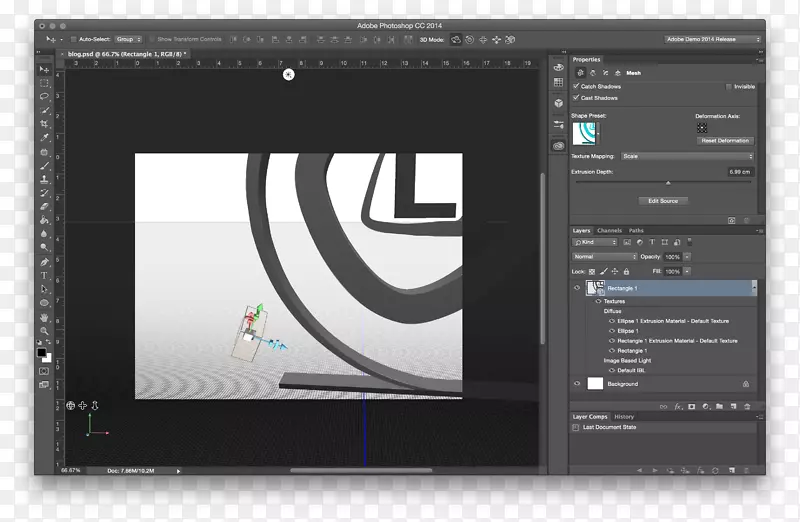Select the Lasso tool
This screenshot has width=800, height=522.
(44, 97)
